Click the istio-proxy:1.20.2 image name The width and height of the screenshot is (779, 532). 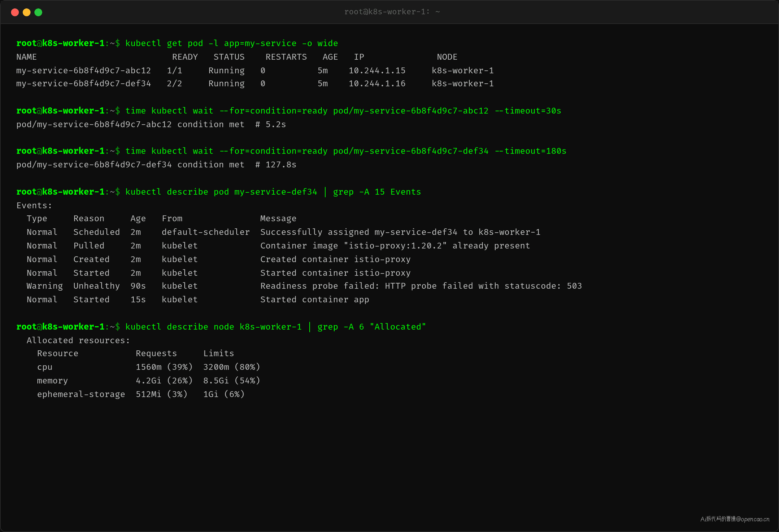coord(395,246)
